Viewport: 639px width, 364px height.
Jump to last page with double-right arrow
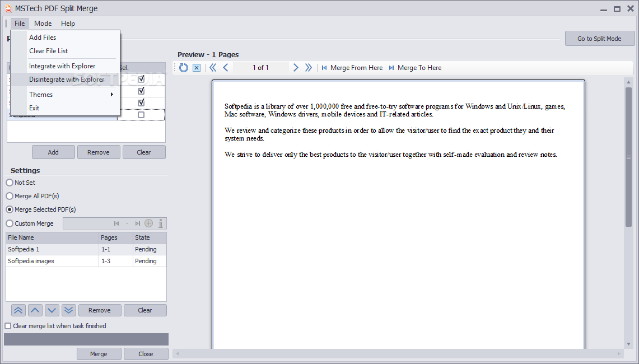309,68
